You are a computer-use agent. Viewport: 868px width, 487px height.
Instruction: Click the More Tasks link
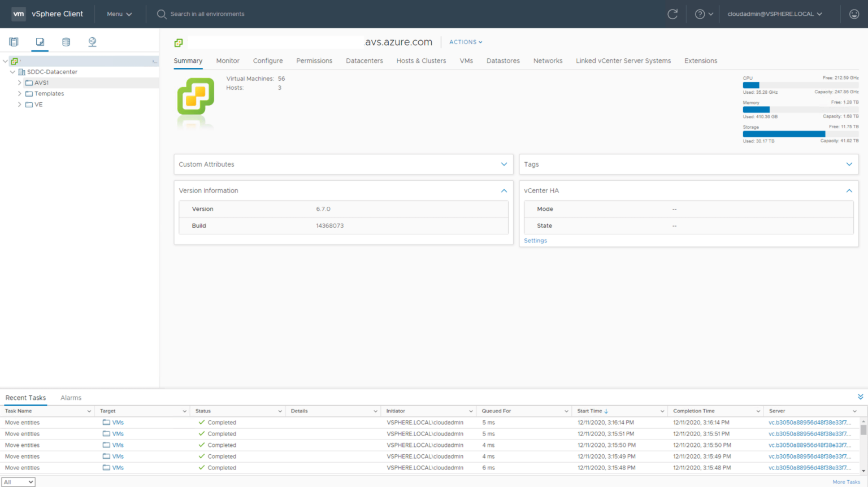[x=846, y=482]
